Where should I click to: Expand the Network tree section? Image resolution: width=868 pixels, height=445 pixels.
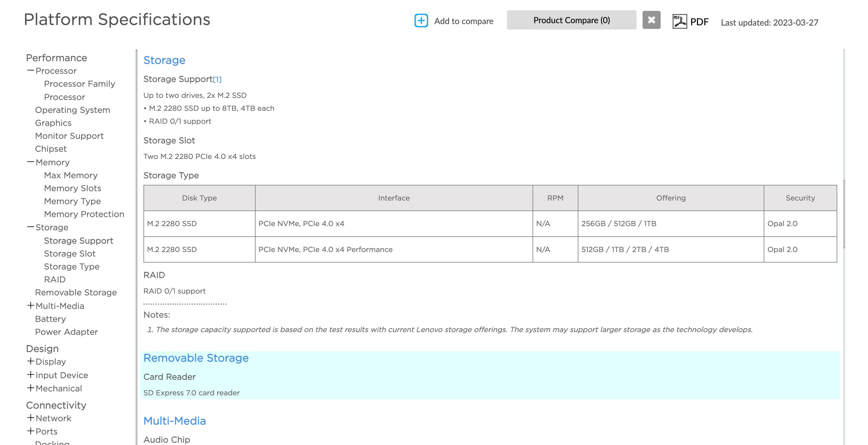point(31,418)
